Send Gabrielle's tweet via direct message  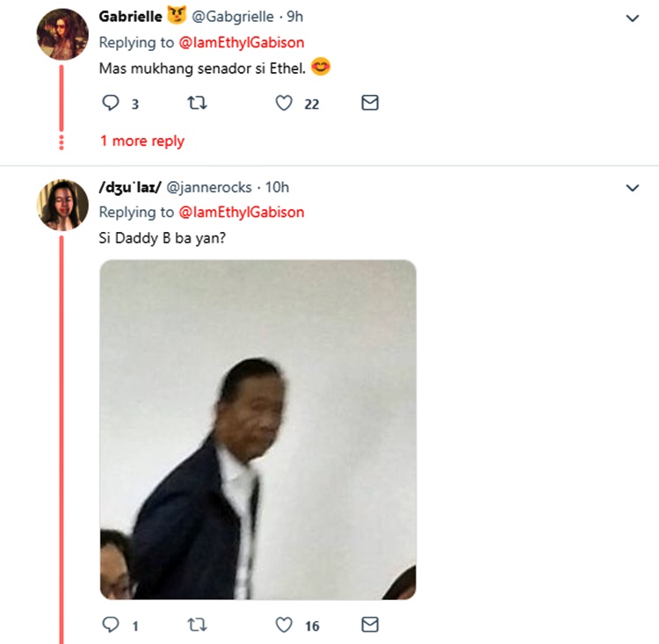(370, 104)
